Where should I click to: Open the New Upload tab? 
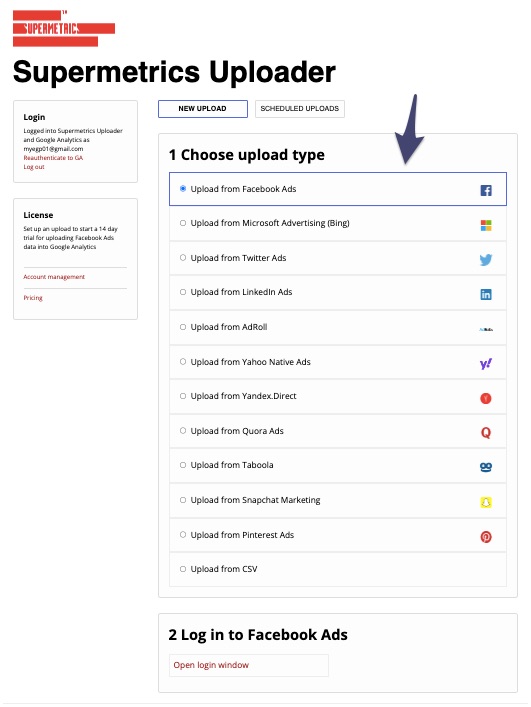[202, 109]
